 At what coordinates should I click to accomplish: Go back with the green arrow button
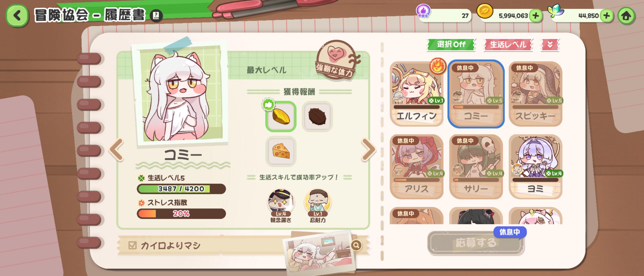[17, 16]
